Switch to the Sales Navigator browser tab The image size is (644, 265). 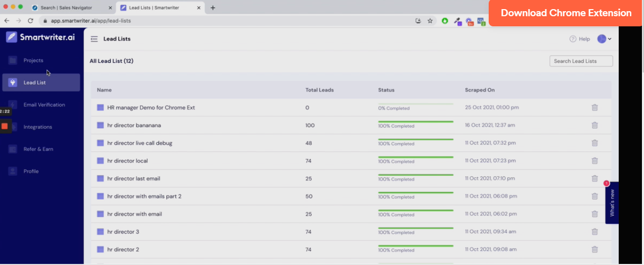click(x=70, y=8)
